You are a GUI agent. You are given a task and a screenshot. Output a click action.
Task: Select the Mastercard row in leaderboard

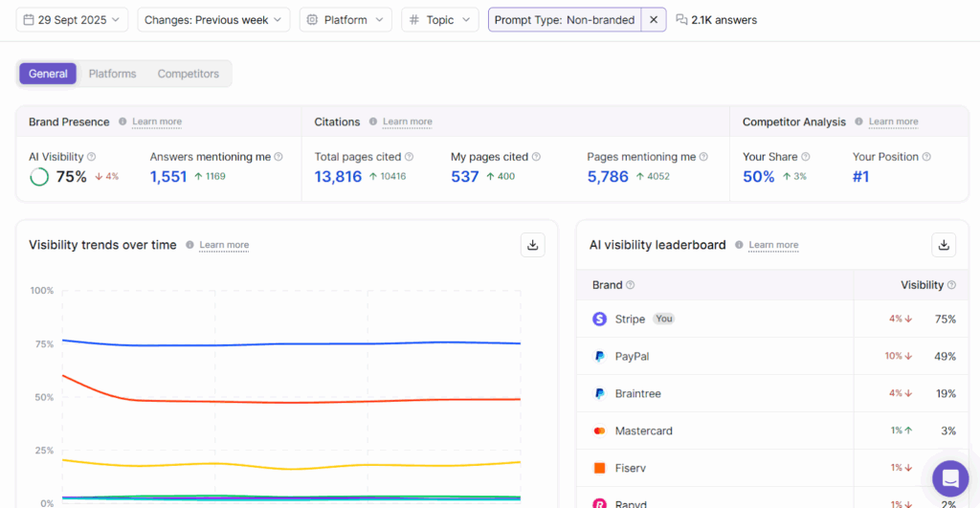tap(772, 431)
